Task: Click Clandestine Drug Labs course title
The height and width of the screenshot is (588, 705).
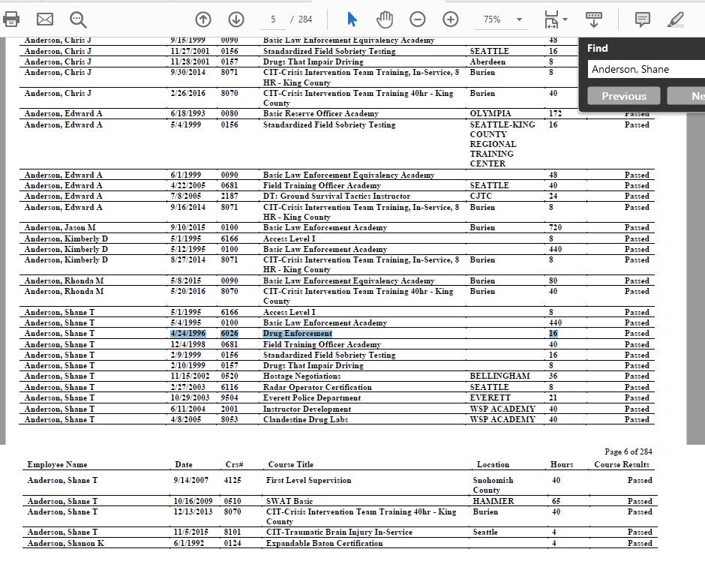Action: coord(306,419)
